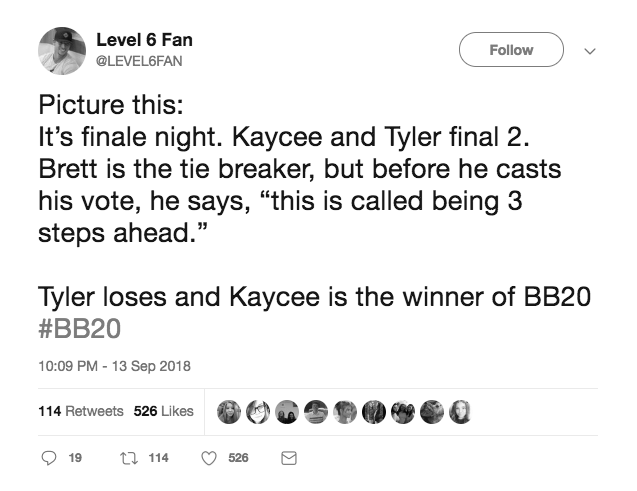The height and width of the screenshot is (491, 637).
Task: View the 526 Likes list
Action: tap(163, 411)
